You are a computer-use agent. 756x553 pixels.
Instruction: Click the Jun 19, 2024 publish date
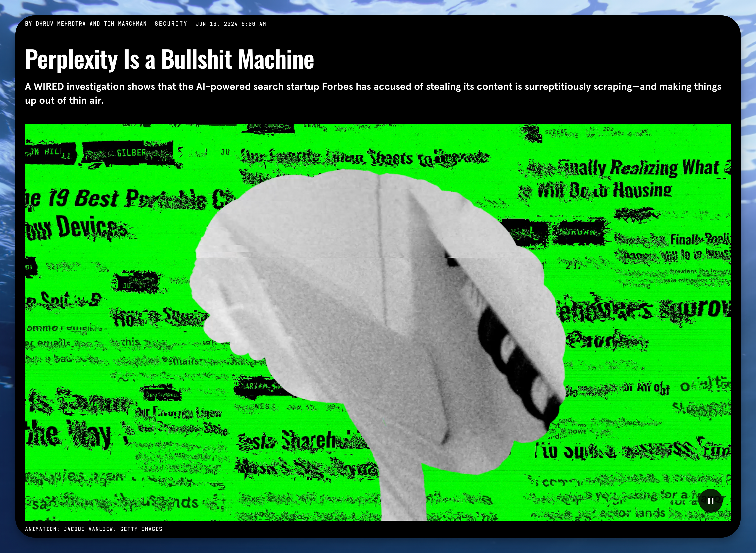coord(231,24)
